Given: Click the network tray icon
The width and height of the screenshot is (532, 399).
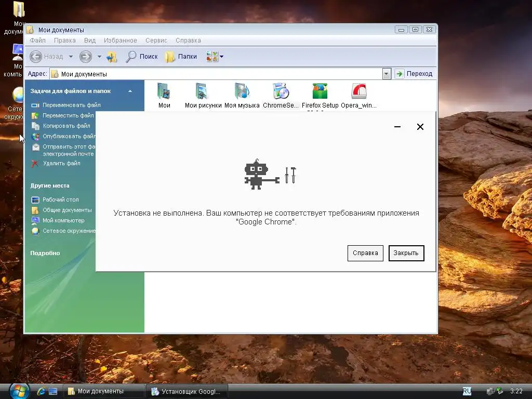Looking at the screenshot, I should pos(490,391).
